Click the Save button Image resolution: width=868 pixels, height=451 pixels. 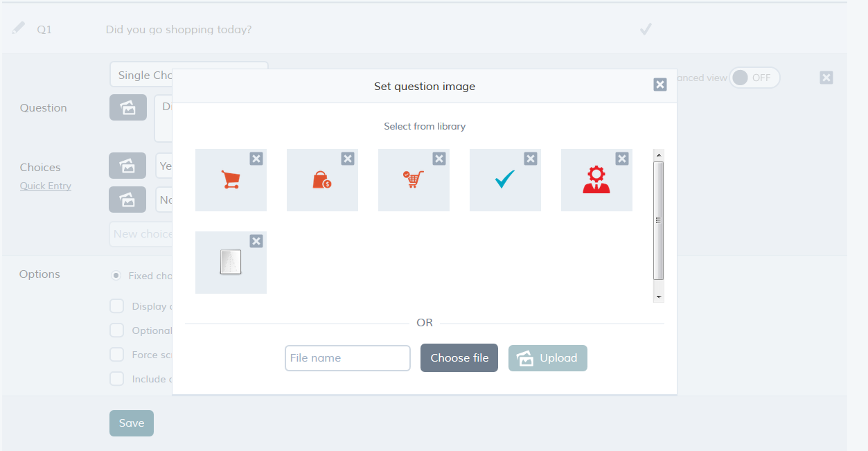[x=132, y=423]
